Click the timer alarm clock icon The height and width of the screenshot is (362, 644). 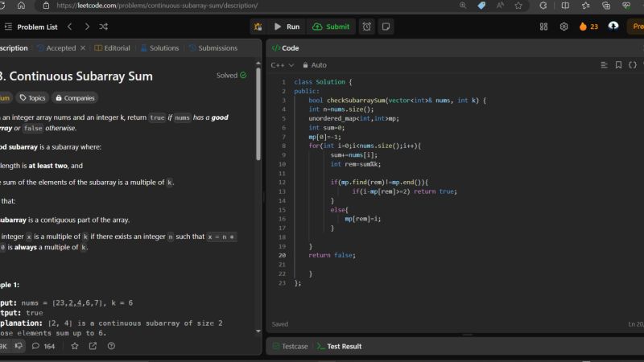tap(367, 27)
